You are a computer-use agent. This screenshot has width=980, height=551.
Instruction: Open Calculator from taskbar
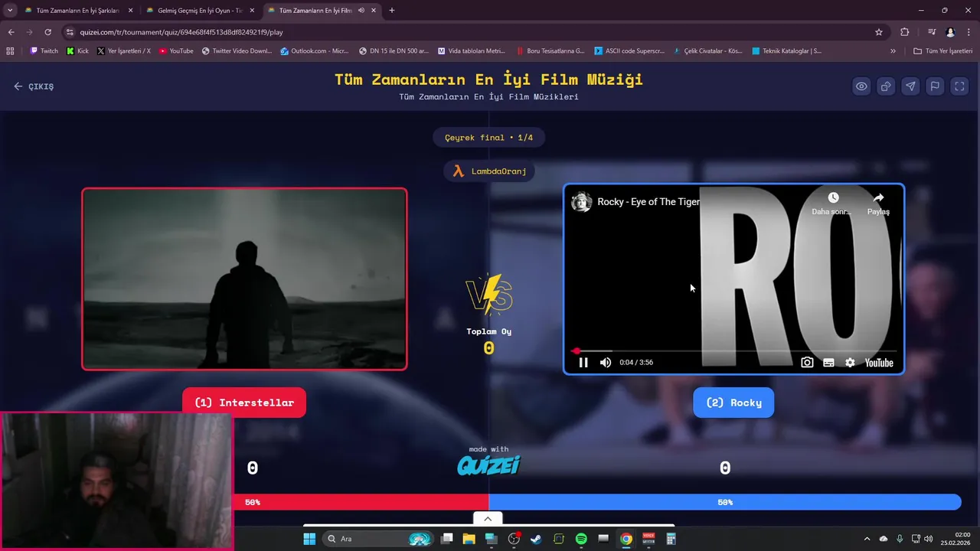(671, 539)
